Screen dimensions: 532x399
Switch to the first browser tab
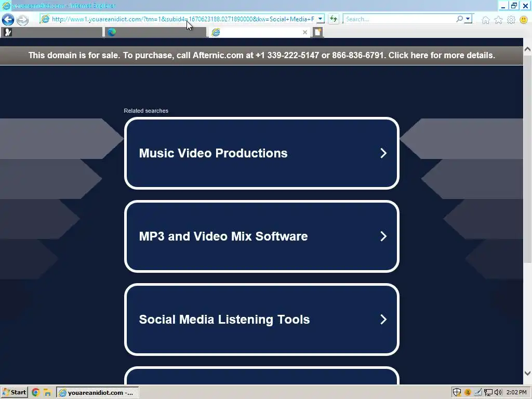pos(51,32)
